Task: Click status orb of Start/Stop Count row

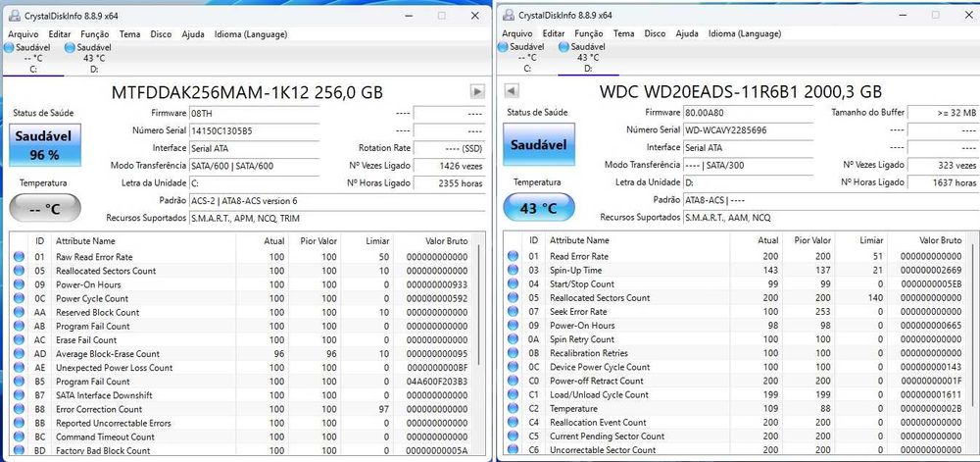Action: 514,283
